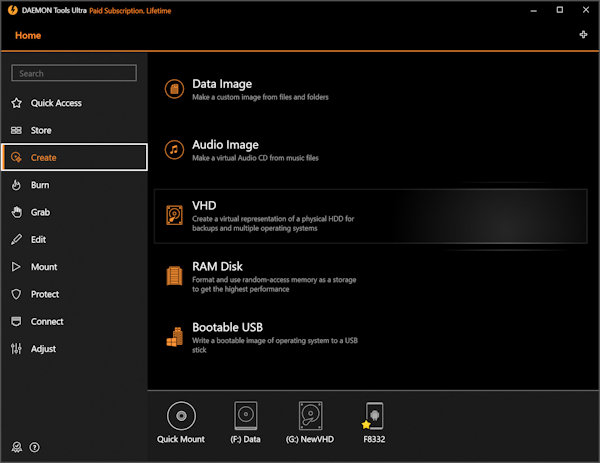Click the DAEMON Tools lightning logo
The width and height of the screenshot is (600, 463).
pyautogui.click(x=13, y=10)
